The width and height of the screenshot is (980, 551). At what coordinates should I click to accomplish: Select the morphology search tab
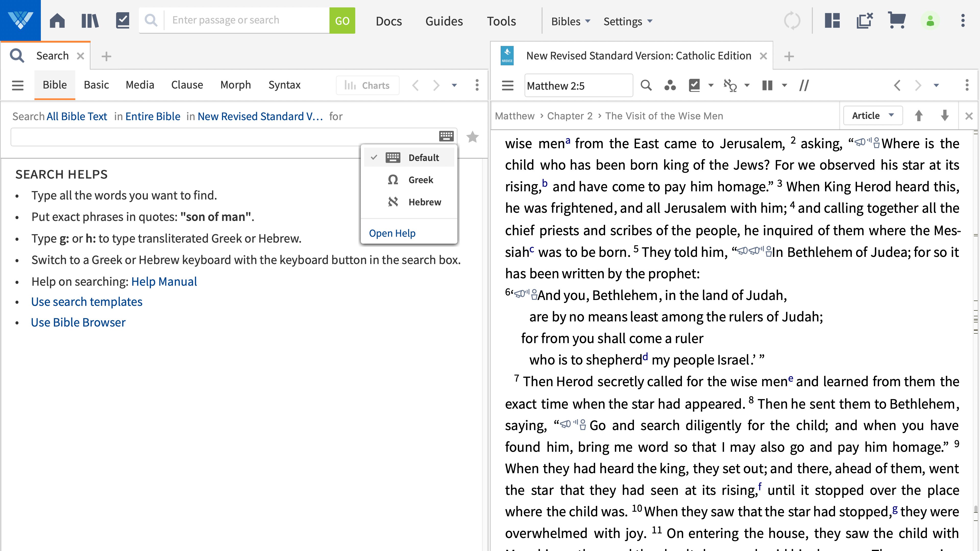pyautogui.click(x=235, y=85)
